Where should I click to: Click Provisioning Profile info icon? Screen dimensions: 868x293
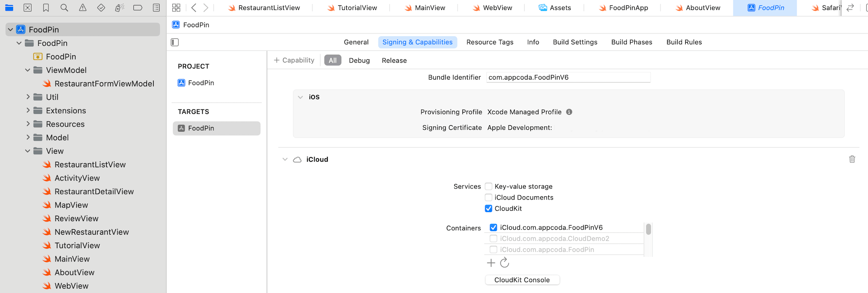569,112
